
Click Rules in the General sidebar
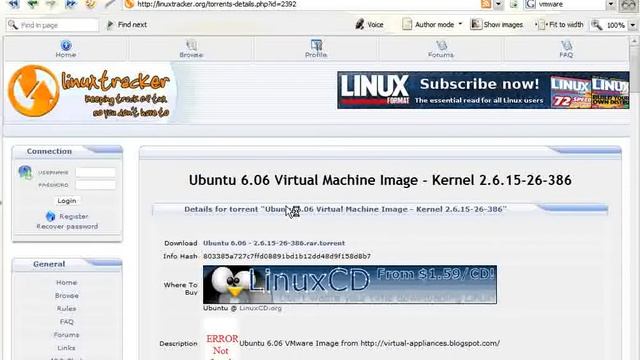(67, 309)
